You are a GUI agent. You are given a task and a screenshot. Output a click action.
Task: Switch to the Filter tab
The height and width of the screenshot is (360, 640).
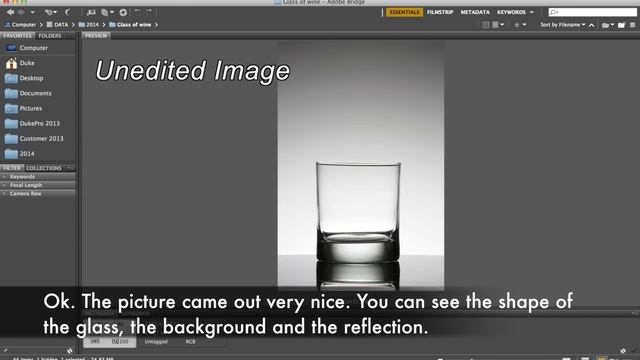pos(12,168)
